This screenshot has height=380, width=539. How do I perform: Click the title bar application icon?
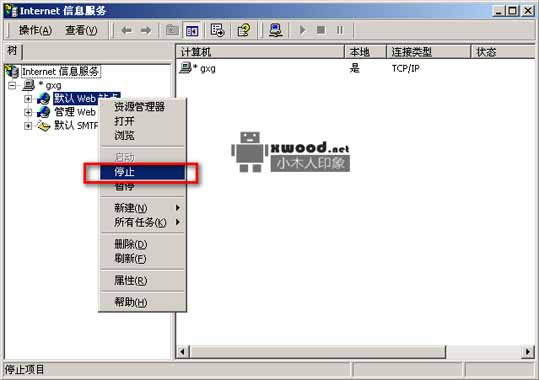click(11, 11)
